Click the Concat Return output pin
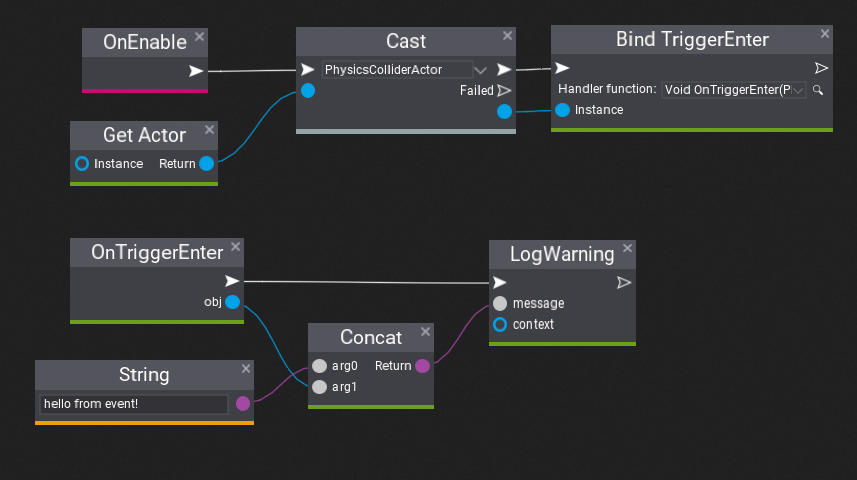 422,366
